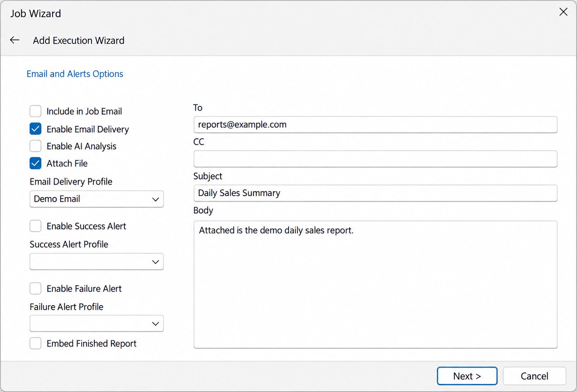This screenshot has height=392, width=577.
Task: Check Embed Finished Report
Action: pos(36,343)
